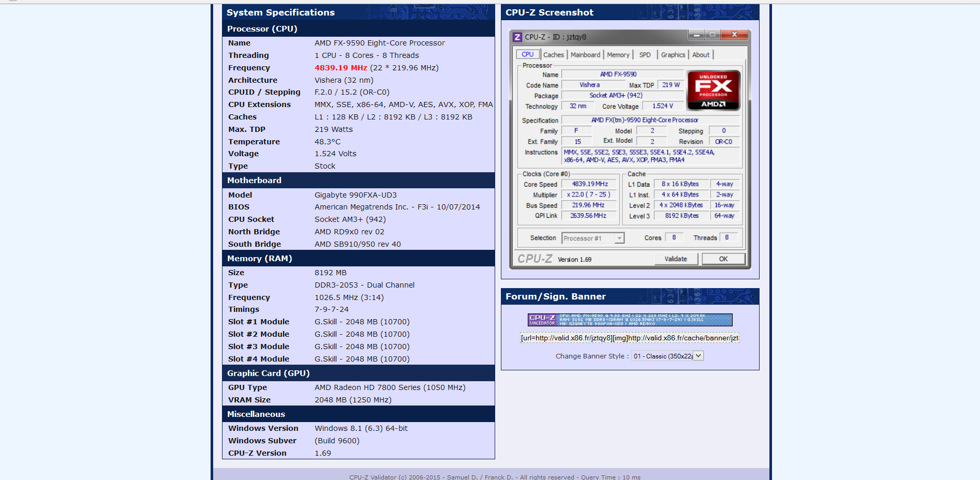Open the Mainboard tab
This screenshot has width=980, height=480.
585,55
